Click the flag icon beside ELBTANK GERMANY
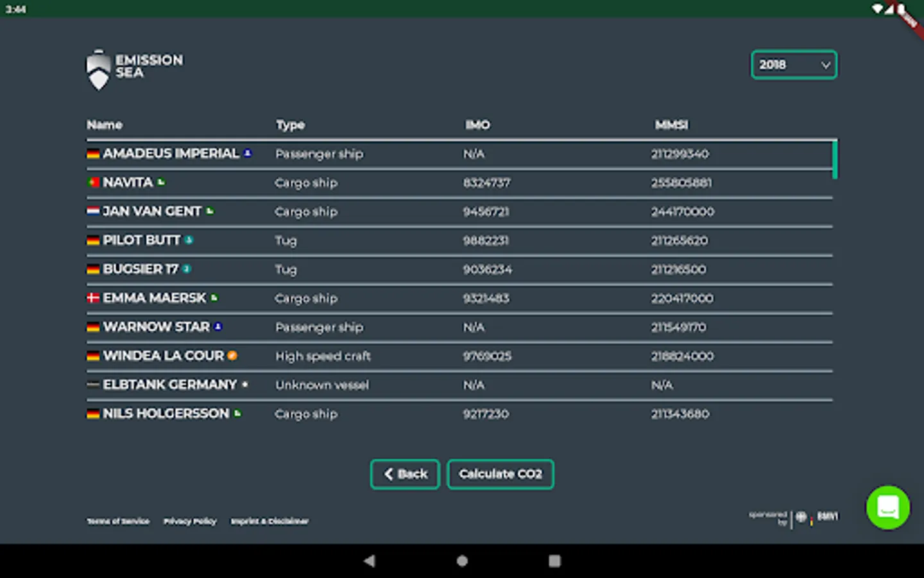This screenshot has width=924, height=578. pyautogui.click(x=93, y=385)
